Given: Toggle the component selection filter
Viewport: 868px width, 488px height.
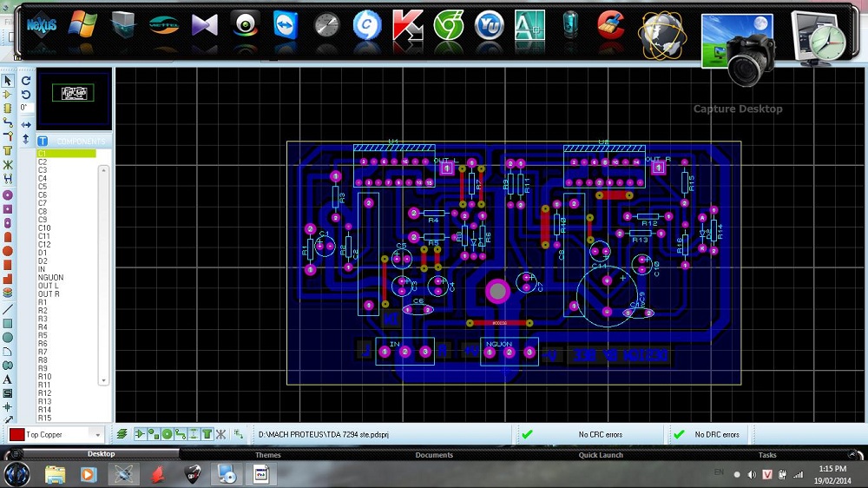Looking at the screenshot, I should (140, 434).
